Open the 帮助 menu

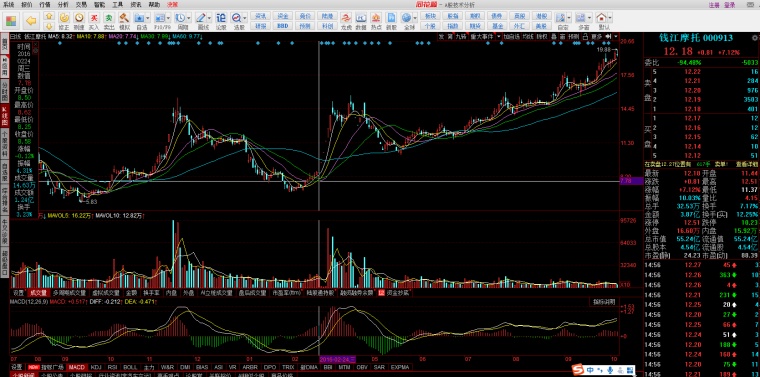154,4
